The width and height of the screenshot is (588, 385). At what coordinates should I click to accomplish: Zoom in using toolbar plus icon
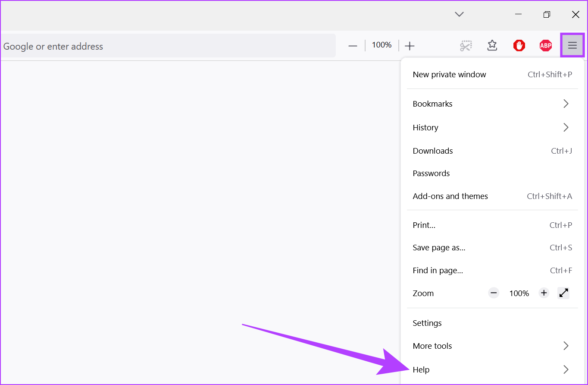[x=410, y=46]
